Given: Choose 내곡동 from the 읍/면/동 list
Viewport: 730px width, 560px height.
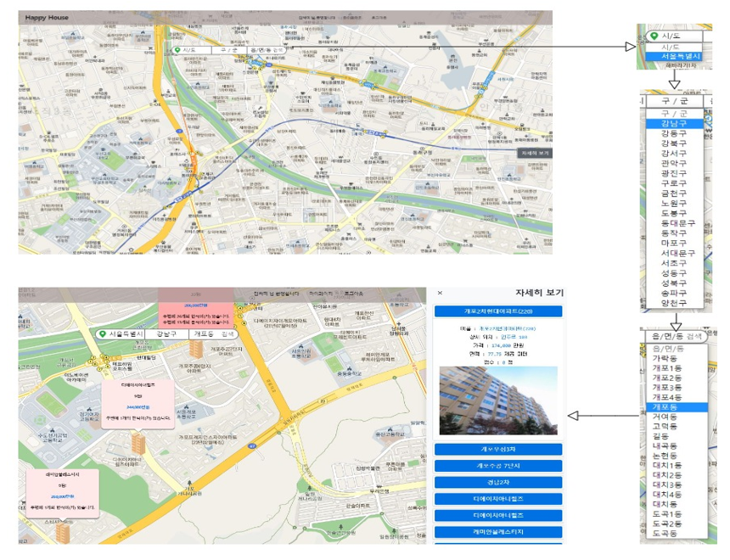Looking at the screenshot, I should (676, 446).
